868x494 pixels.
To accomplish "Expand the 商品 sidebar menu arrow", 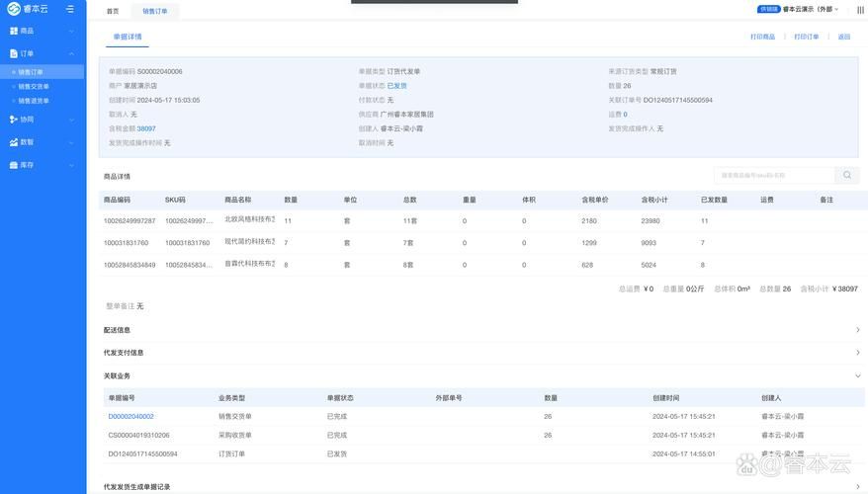I will pyautogui.click(x=71, y=31).
